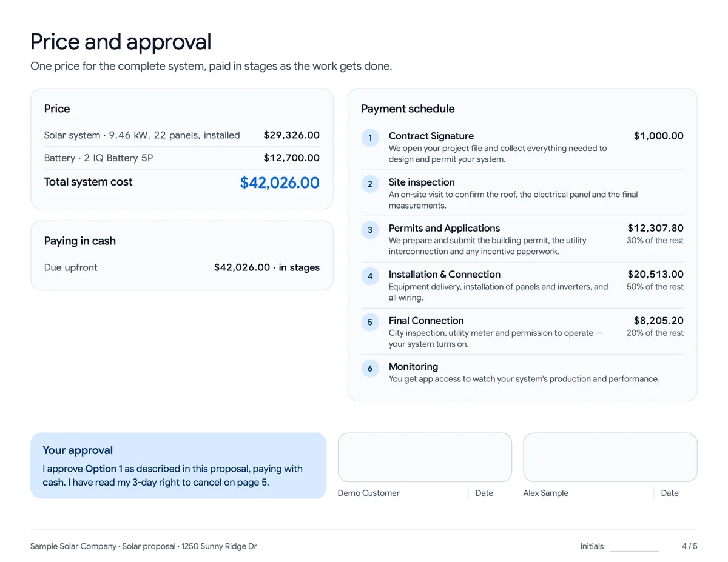728x562 pixels.
Task: Click the 'Contract Signature' step title
Action: tap(431, 136)
